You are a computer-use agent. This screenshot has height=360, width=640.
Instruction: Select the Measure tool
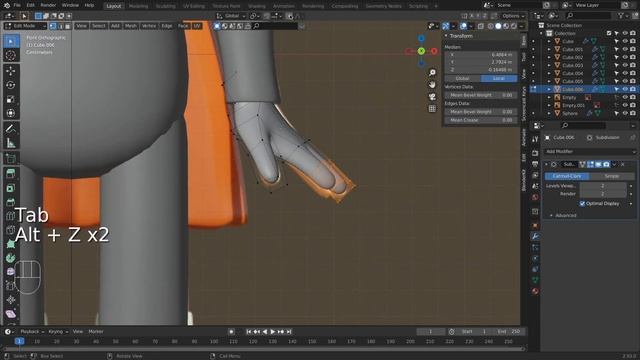11,143
